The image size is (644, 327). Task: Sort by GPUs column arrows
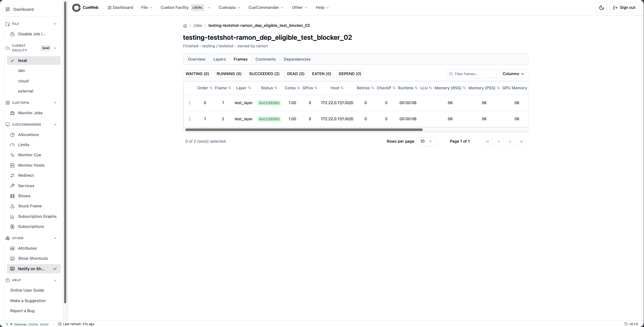pos(316,88)
